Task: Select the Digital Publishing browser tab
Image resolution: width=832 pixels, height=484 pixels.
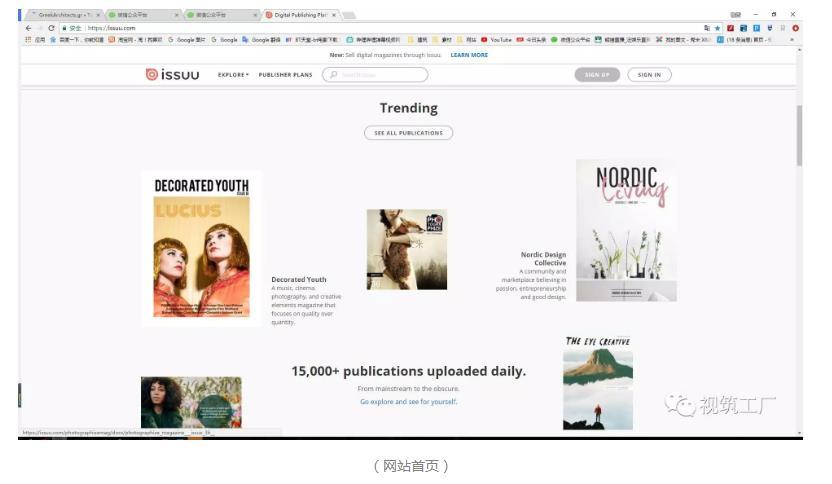Action: tap(300, 15)
